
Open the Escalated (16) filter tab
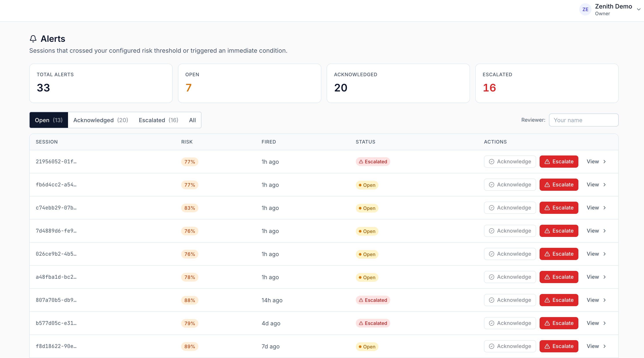pyautogui.click(x=158, y=120)
